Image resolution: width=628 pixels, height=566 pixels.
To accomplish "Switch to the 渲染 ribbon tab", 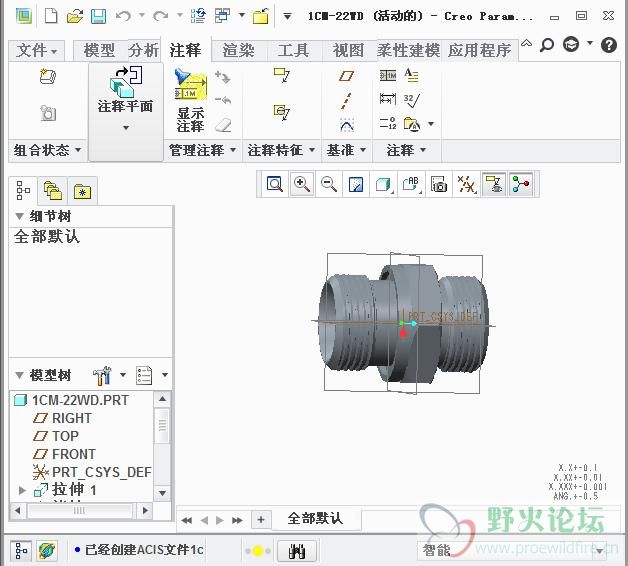I will [239, 50].
